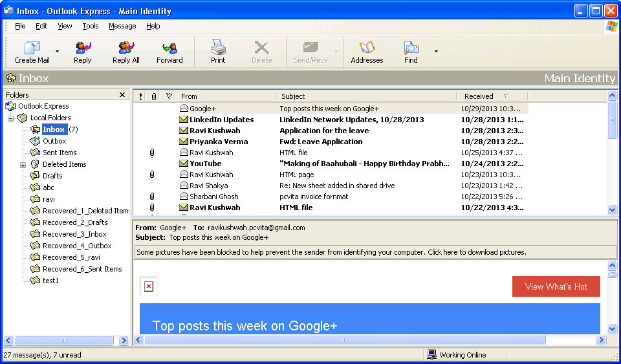Click the Create Mail toolbar icon
This screenshot has width=621, height=364.
tap(32, 48)
